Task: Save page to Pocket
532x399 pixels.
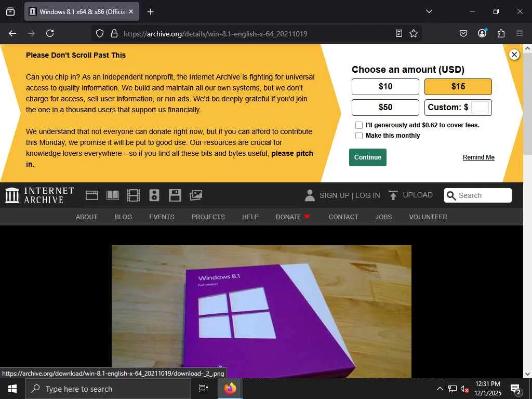Action: (x=463, y=33)
